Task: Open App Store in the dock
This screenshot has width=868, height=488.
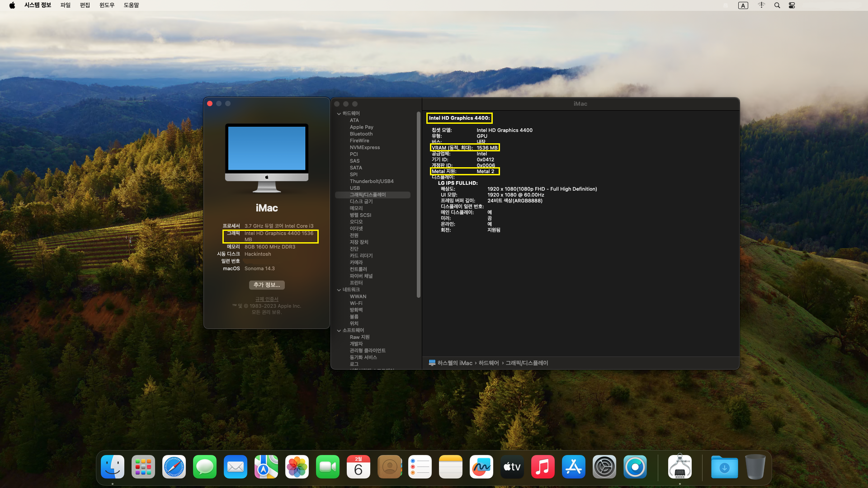Action: pyautogui.click(x=574, y=467)
